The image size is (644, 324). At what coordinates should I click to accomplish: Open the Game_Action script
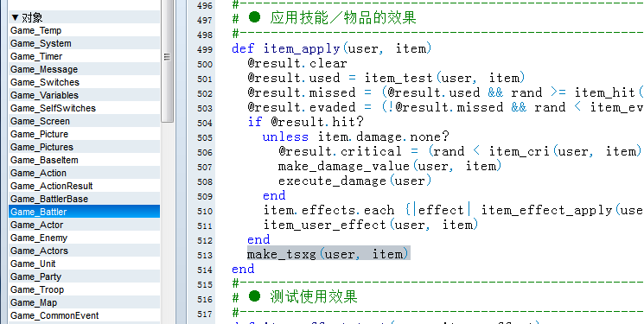point(84,173)
